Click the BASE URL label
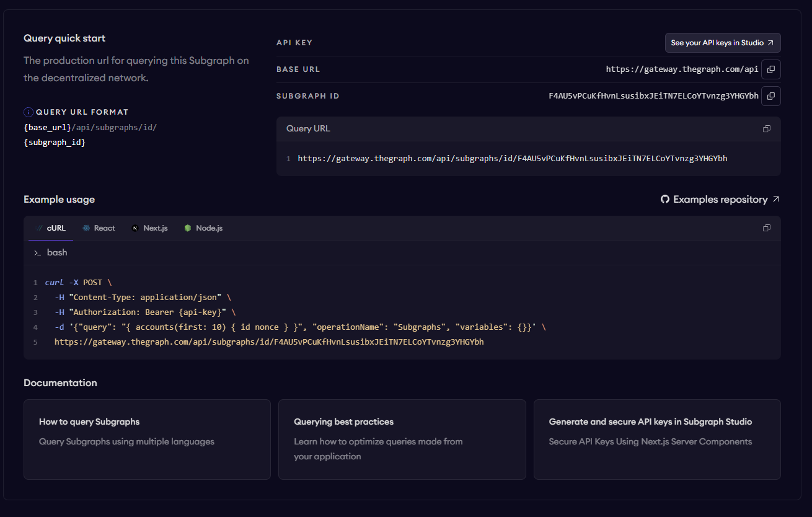This screenshot has height=517, width=812. coord(298,69)
